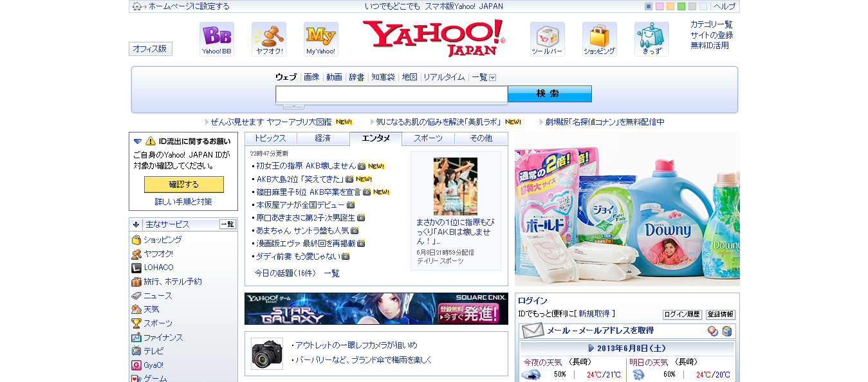This screenshot has height=382, width=868.
Task: Open the My Yahoo! icon
Action: pos(321,39)
